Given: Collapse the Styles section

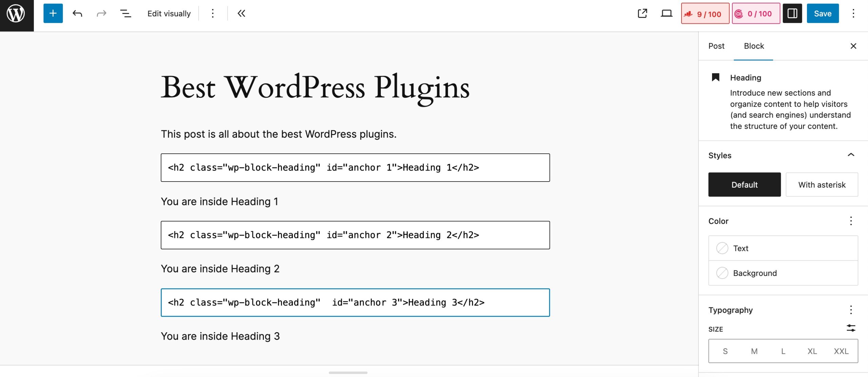Looking at the screenshot, I should click(851, 155).
